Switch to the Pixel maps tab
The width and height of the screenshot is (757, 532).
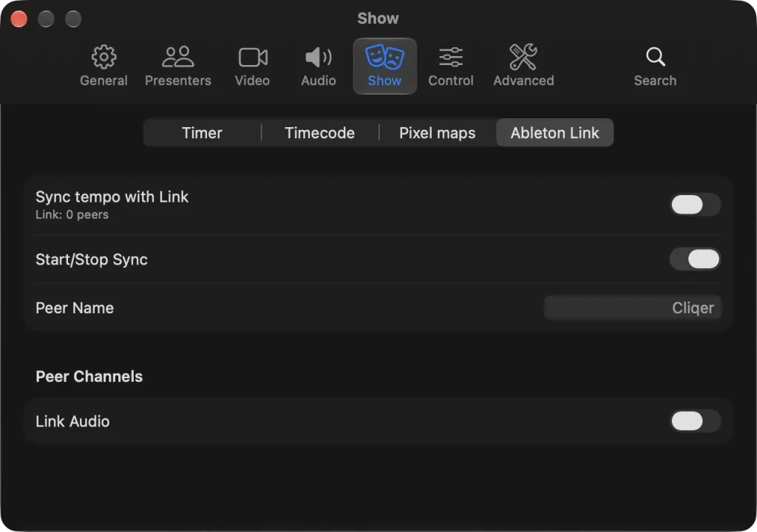coord(438,133)
